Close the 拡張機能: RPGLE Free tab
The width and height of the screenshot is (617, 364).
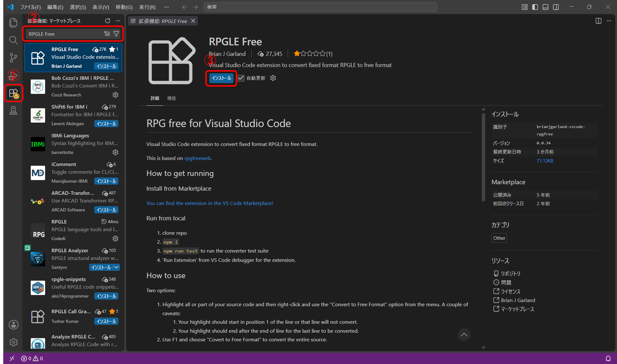193,21
